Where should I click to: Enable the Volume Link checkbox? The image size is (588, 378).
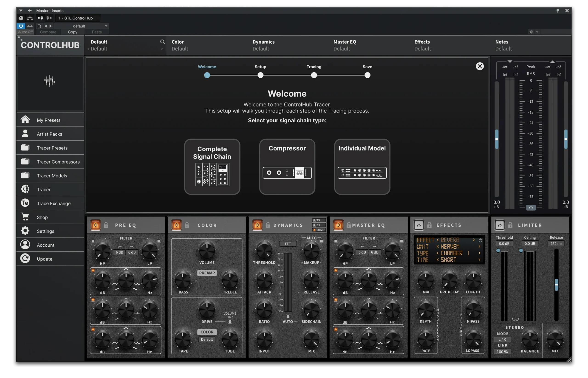pos(230,322)
